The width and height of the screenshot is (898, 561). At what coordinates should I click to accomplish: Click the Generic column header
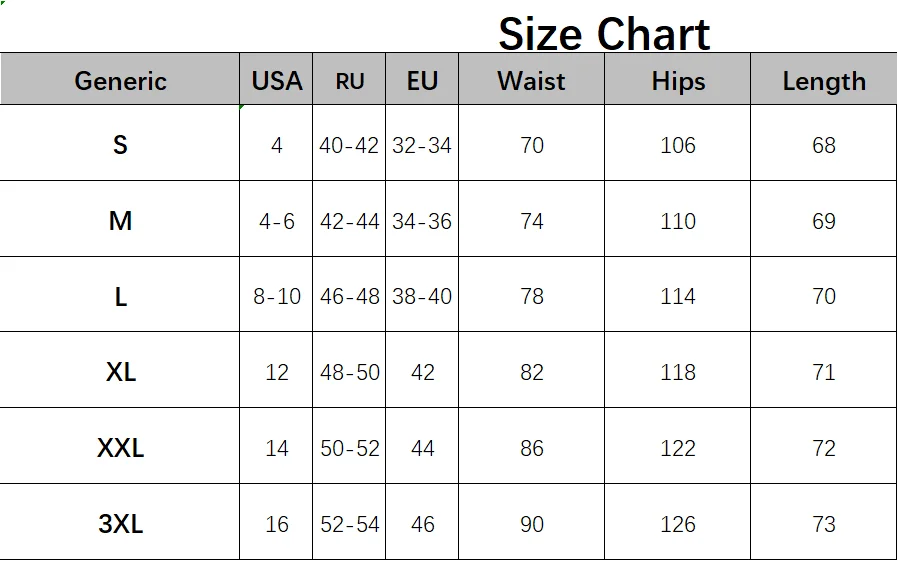(x=120, y=79)
